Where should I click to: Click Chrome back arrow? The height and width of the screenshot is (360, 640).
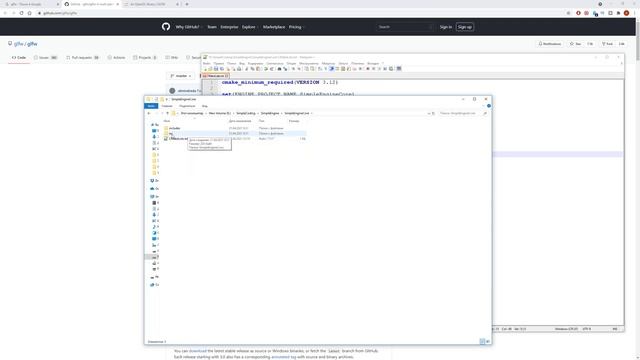coord(5,13)
